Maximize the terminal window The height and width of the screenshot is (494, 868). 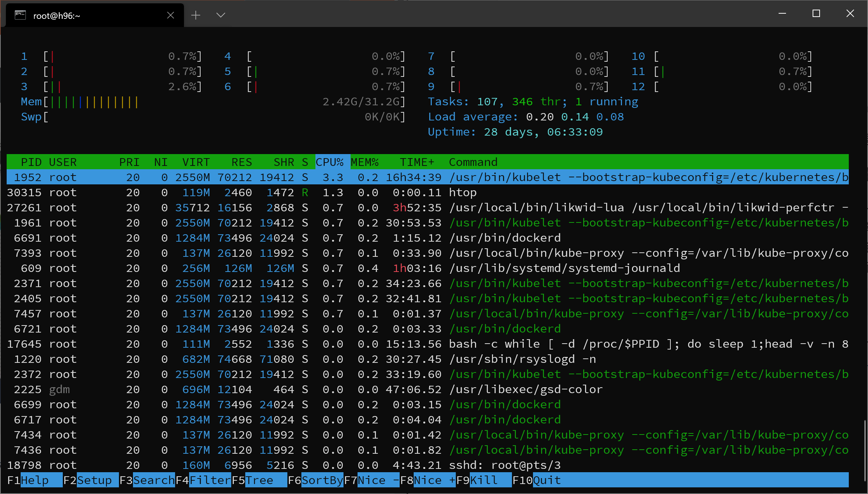(x=816, y=14)
